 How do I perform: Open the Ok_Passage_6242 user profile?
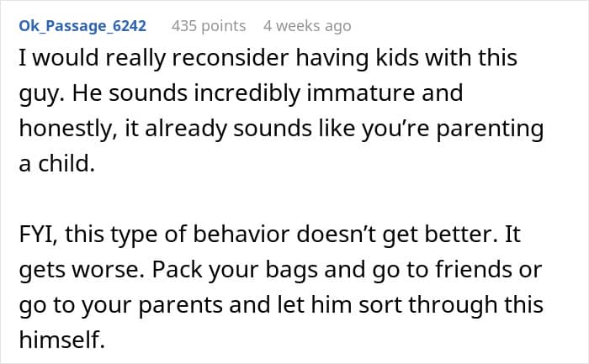pyautogui.click(x=82, y=26)
